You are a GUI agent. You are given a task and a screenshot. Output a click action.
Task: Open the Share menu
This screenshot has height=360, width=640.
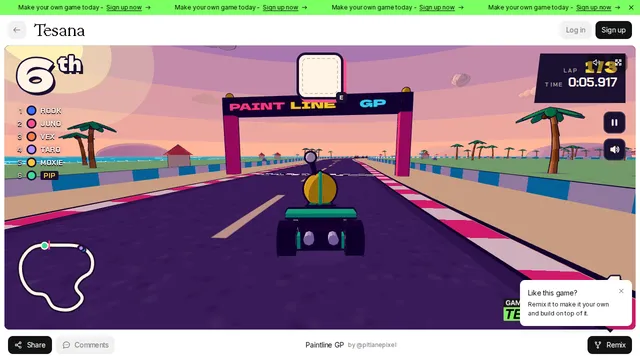pyautogui.click(x=30, y=345)
